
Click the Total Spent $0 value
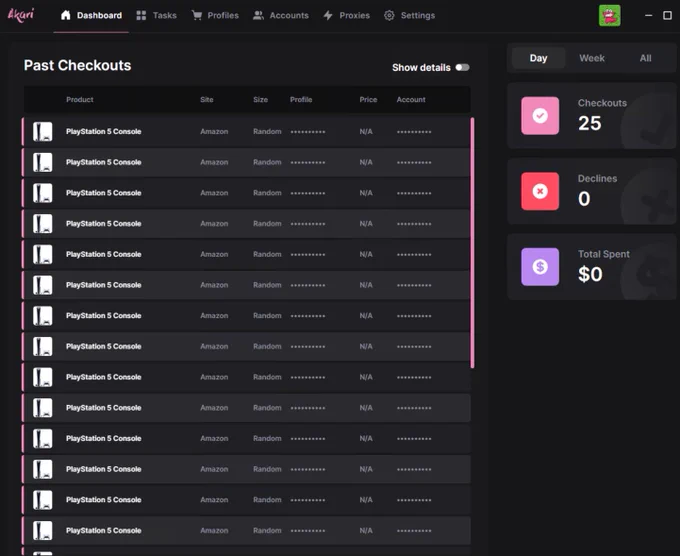click(590, 275)
